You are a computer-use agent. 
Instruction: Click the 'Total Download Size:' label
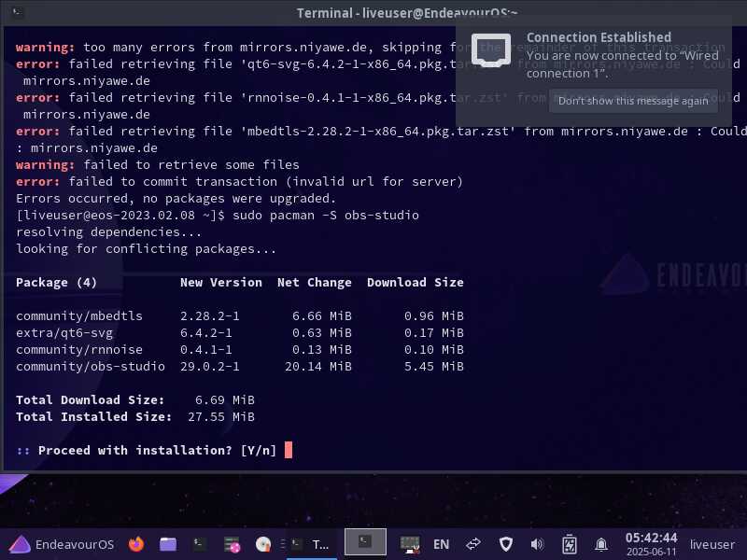pyautogui.click(x=90, y=399)
